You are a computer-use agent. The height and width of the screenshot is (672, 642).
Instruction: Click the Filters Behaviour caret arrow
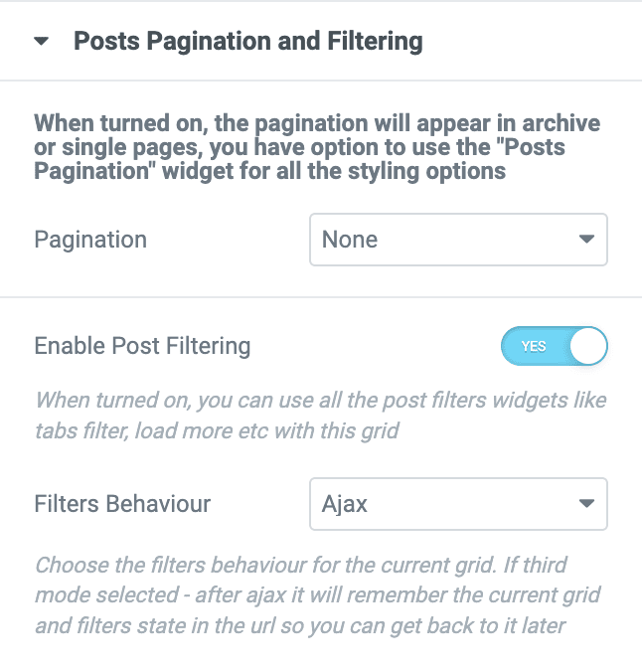pos(586,504)
